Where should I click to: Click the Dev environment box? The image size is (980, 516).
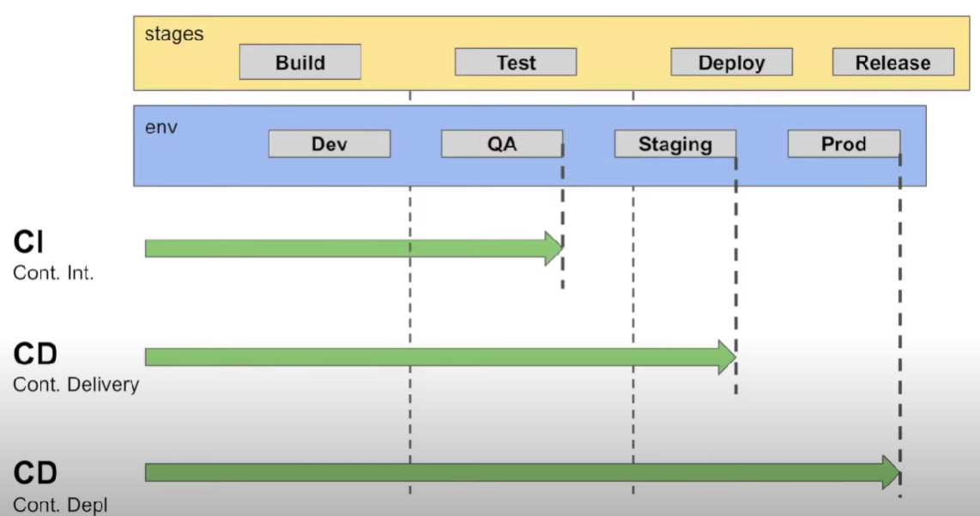[329, 144]
